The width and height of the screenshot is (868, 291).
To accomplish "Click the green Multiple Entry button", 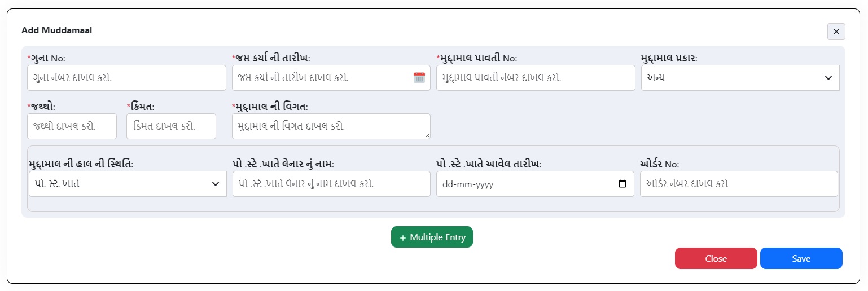I will tap(432, 237).
